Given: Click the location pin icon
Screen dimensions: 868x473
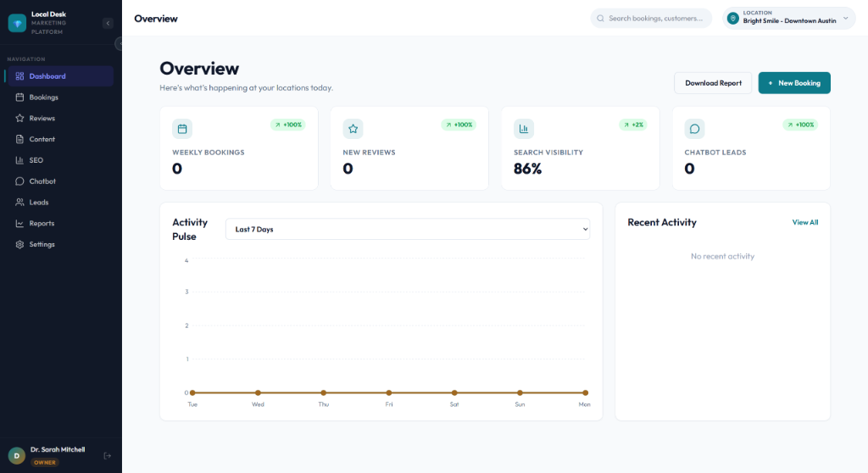Looking at the screenshot, I should point(733,19).
